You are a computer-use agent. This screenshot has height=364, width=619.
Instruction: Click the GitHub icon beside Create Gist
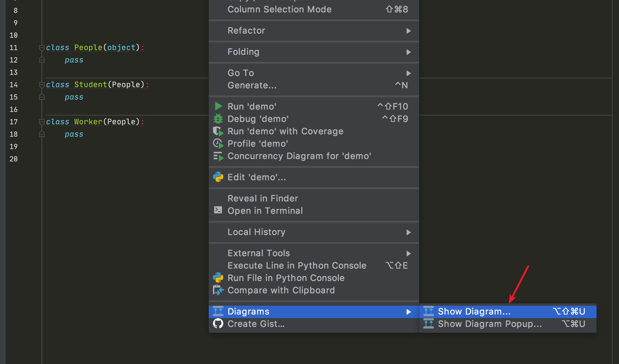218,324
